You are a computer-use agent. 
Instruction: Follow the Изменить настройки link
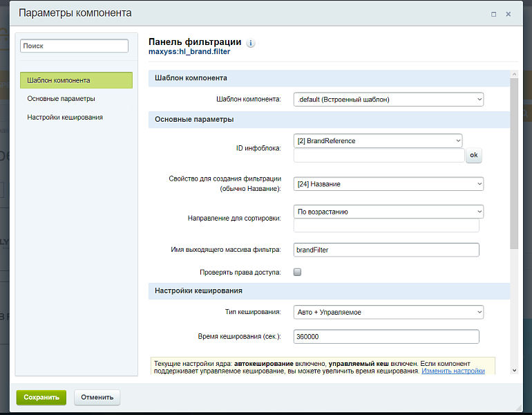pyautogui.click(x=453, y=371)
